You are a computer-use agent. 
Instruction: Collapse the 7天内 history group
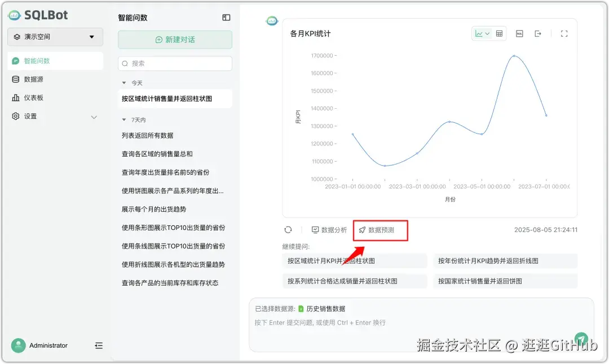tap(125, 119)
